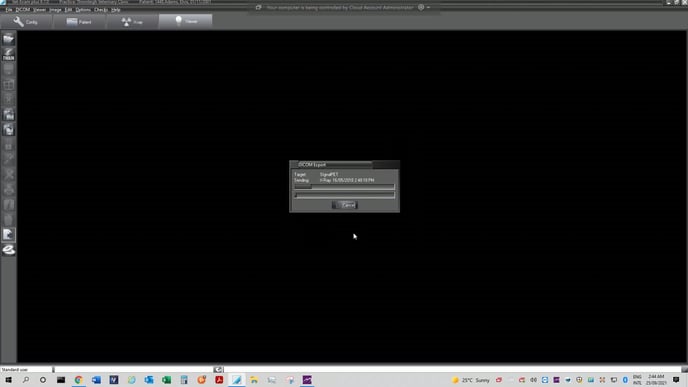Select the highlighted Viewer tab
Viewport: 688px width, 387px height.
coord(186,21)
